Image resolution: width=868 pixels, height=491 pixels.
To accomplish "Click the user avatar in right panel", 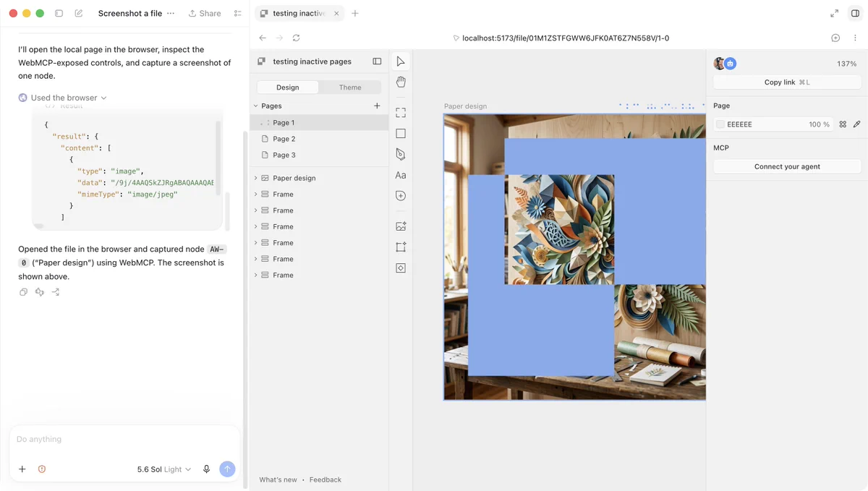I will point(719,64).
